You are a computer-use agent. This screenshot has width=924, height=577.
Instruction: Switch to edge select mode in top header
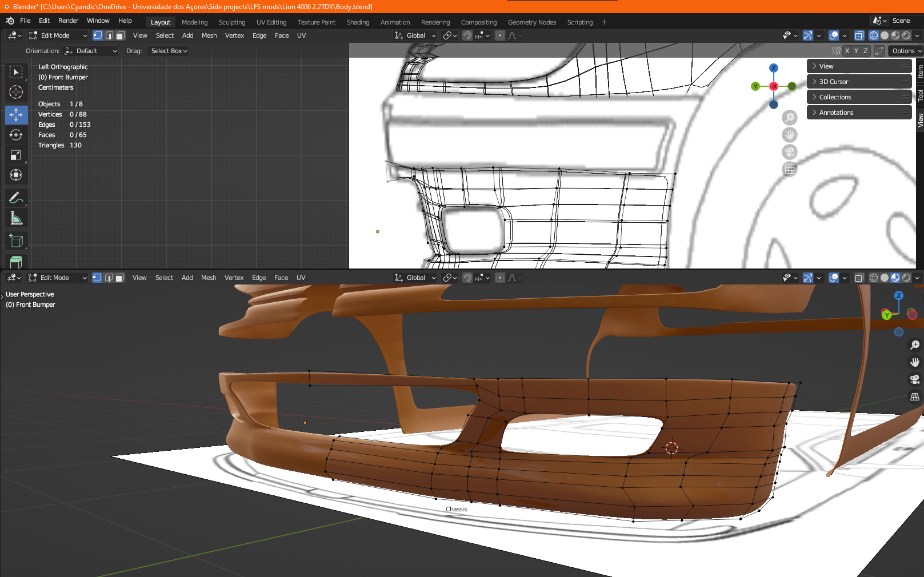[x=109, y=35]
